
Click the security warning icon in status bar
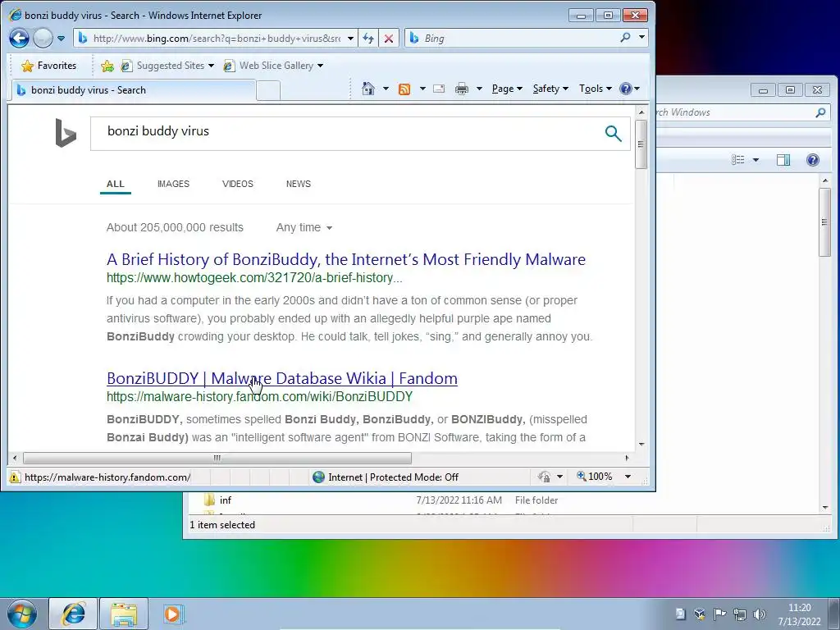[15, 477]
